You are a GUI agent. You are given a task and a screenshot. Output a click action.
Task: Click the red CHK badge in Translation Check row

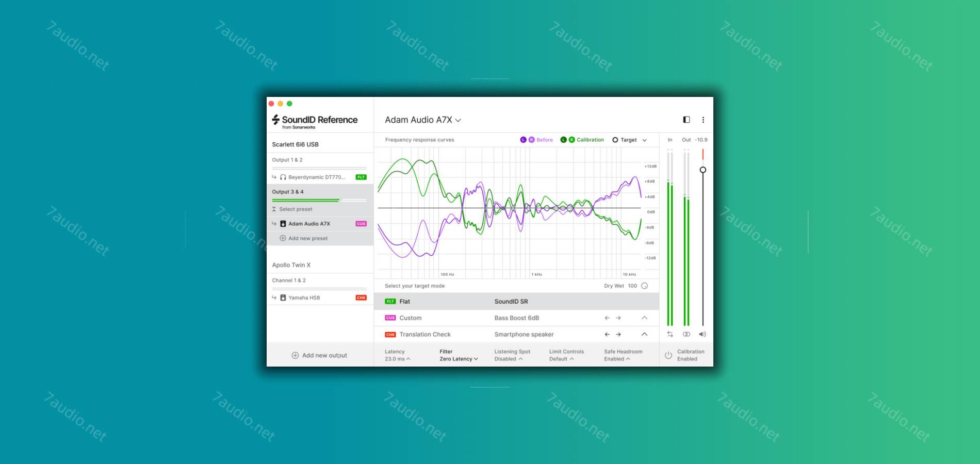(x=390, y=335)
